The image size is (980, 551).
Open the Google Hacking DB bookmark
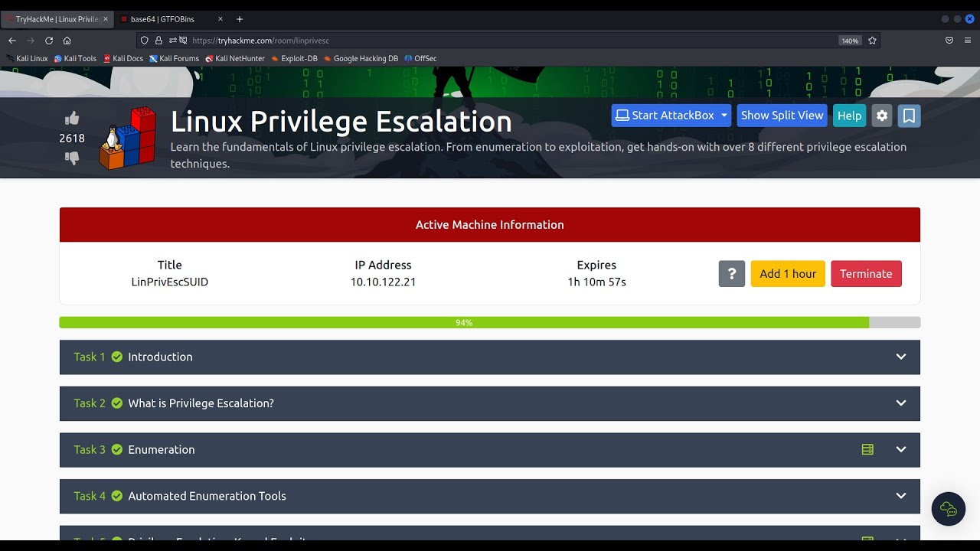point(361,58)
